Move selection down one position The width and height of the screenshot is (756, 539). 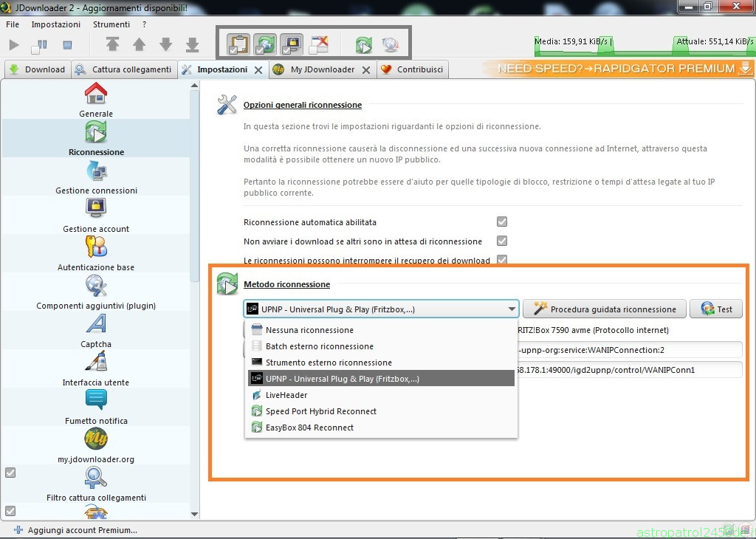pos(166,44)
